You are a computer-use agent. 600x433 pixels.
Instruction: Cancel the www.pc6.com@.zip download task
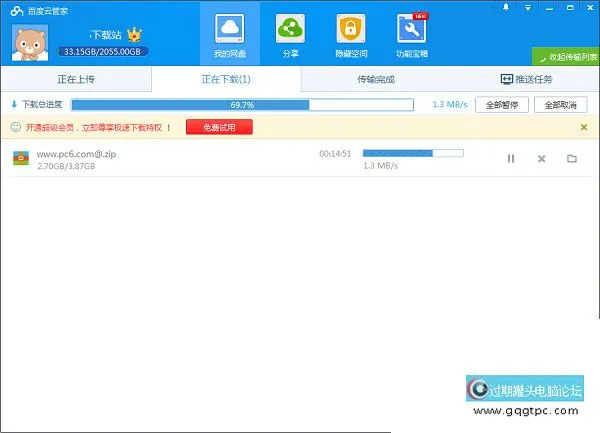point(541,158)
